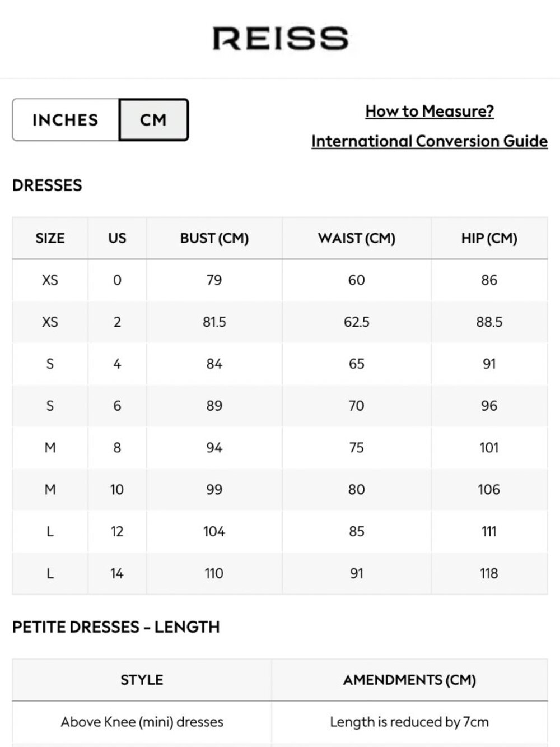This screenshot has width=560, height=747.
Task: Click hip value 118 for US 14
Action: [x=489, y=573]
